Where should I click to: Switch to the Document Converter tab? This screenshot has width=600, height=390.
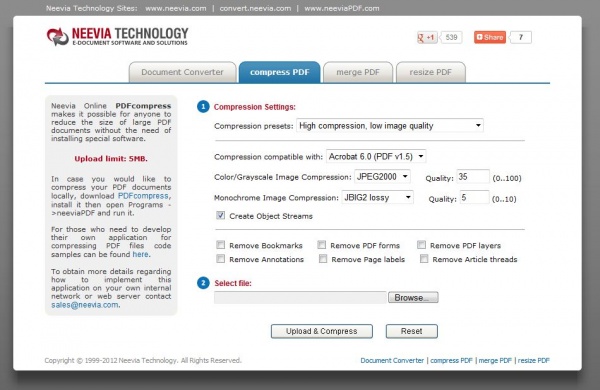click(x=182, y=72)
